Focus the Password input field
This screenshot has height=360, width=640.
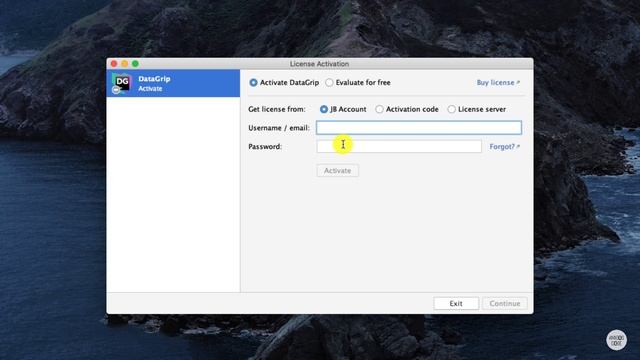pos(399,147)
